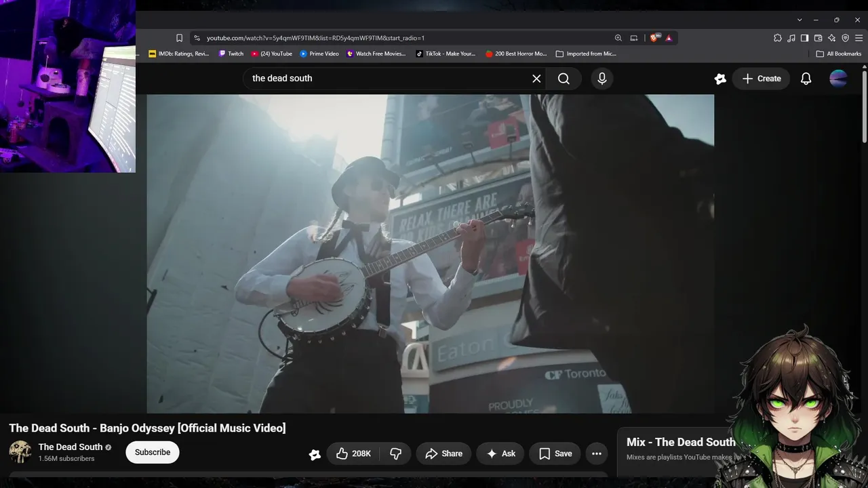Open The Dead South channel name link

pyautogui.click(x=71, y=447)
